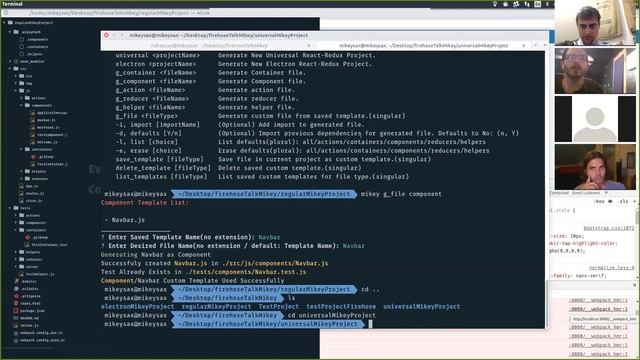640x360 pixels.
Task: Click the plus new style rule icon in DevTools
Action: (x=634, y=201)
